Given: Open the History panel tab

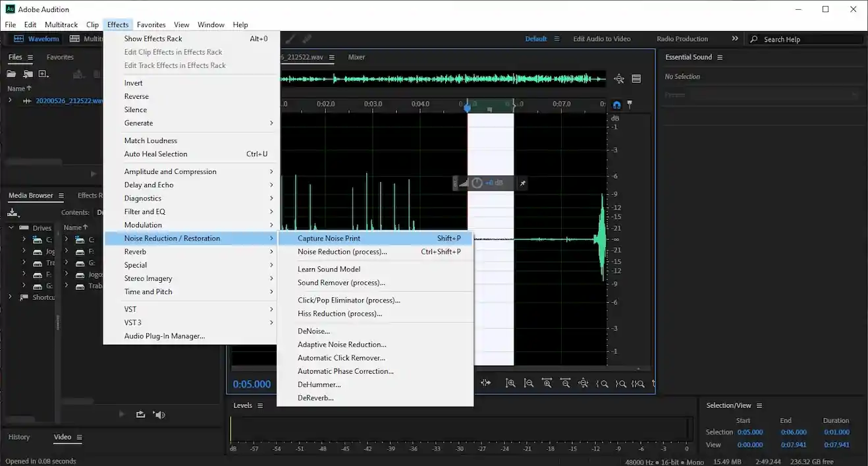Looking at the screenshot, I should click(19, 437).
